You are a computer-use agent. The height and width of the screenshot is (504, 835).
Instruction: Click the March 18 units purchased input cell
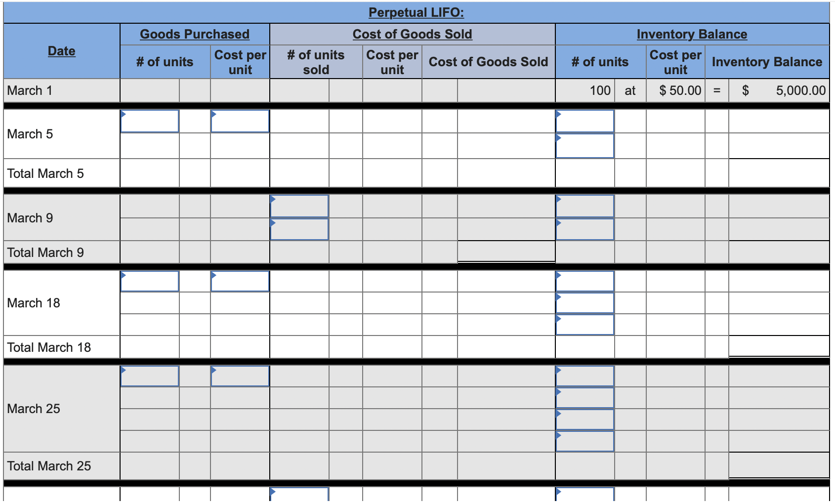click(149, 281)
